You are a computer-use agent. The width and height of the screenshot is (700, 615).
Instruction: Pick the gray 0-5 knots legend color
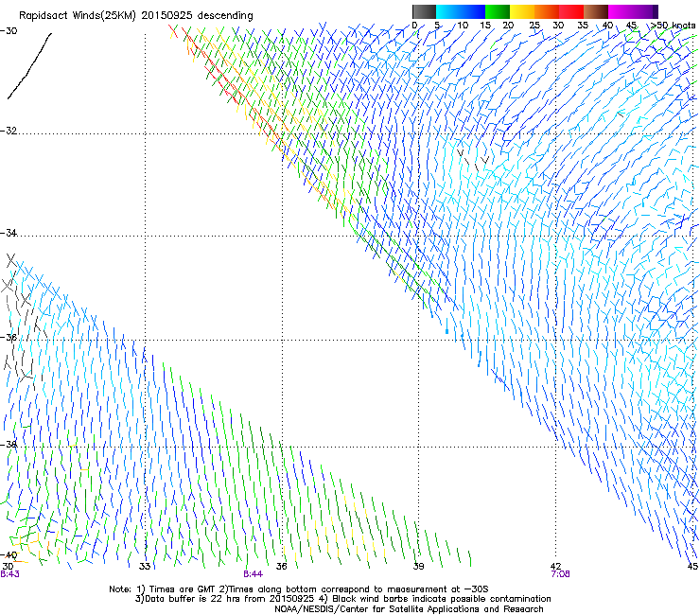[424, 11]
